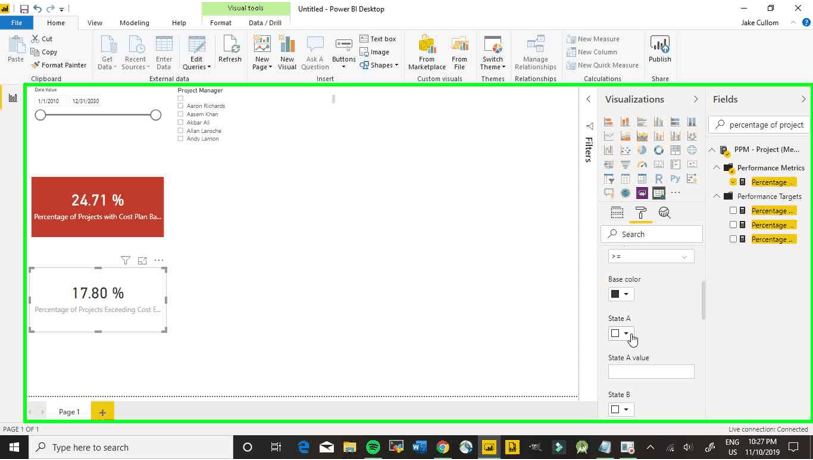Open the >= comparison dropdown
Screen dimensions: 813x460
point(651,256)
